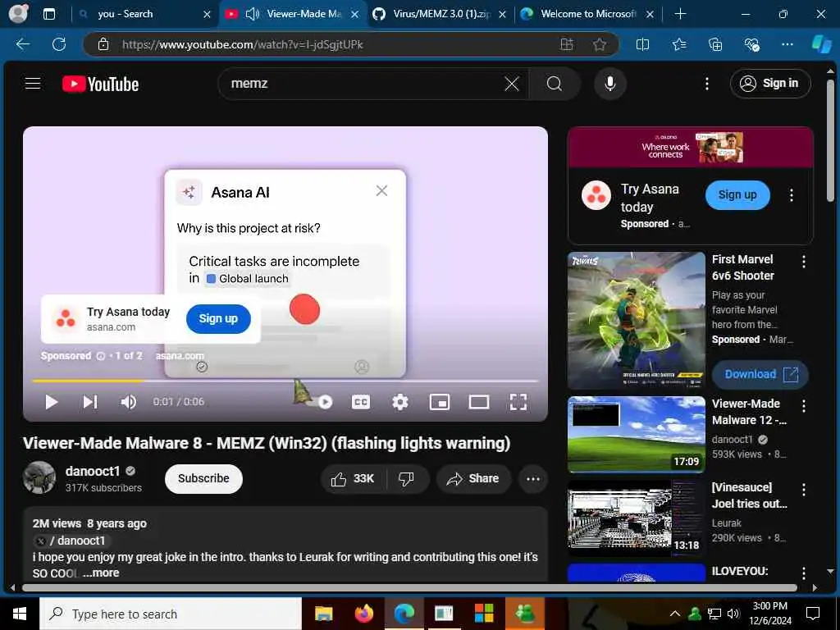
Task: Open more actions ellipsis beside Share
Action: 533,479
